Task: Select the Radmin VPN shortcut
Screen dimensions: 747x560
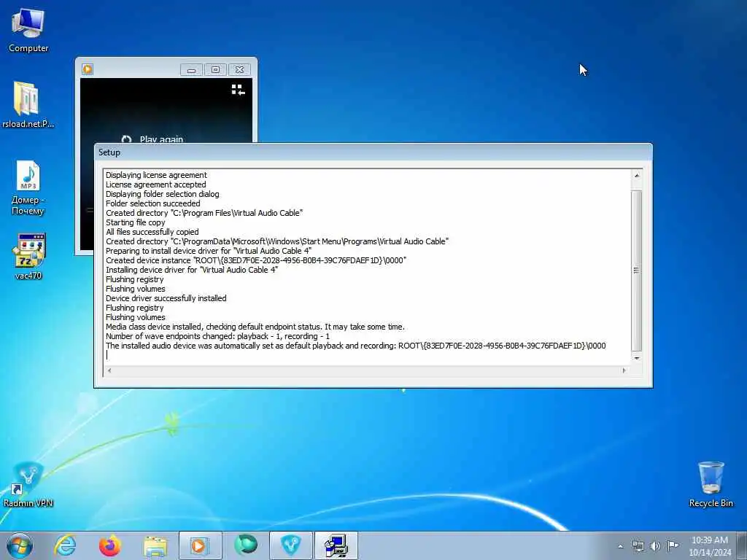Action: (28, 484)
